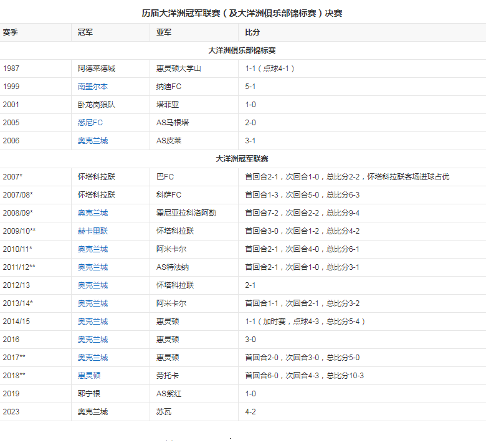Click the 亚军 column header
Viewport: 486px width, 448px height.
164,32
